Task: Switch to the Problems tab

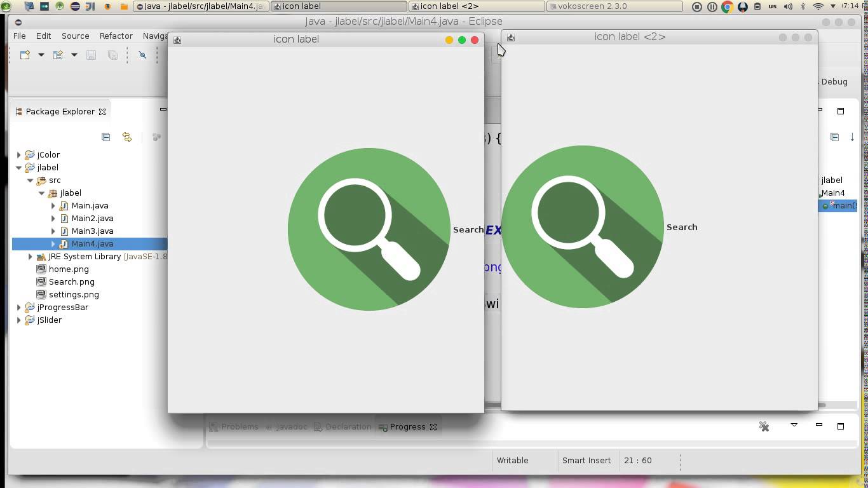Action: point(234,427)
